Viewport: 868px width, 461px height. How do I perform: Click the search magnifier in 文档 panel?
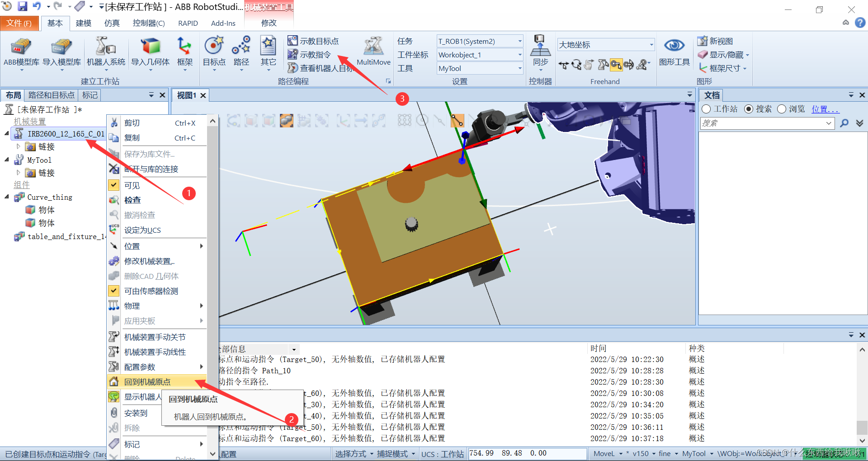coord(844,123)
